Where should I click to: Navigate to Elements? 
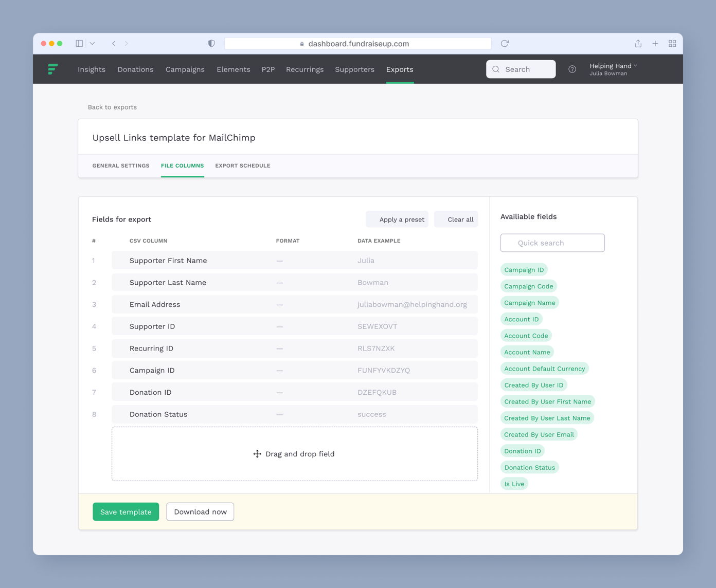[x=234, y=69]
